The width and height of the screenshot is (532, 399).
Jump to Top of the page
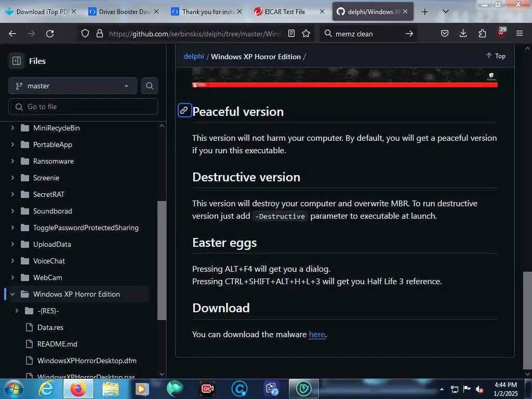pos(496,56)
